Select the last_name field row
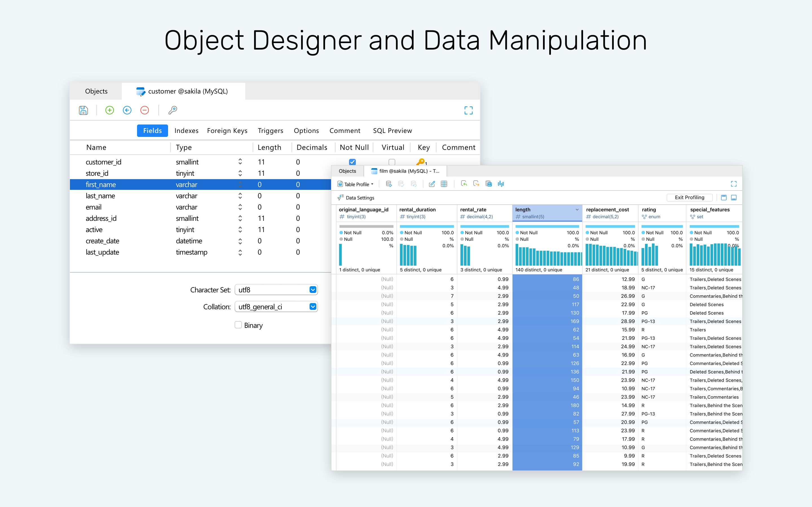The image size is (812, 507). (x=201, y=196)
